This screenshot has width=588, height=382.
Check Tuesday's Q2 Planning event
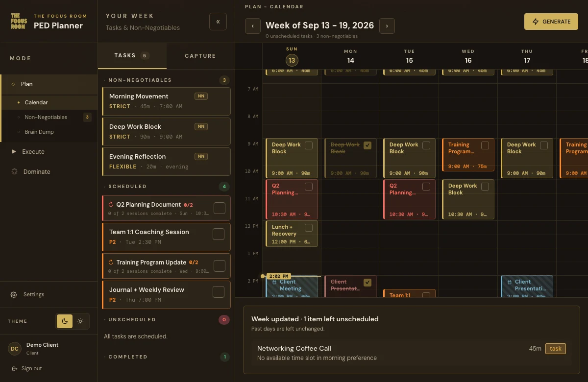tap(426, 187)
